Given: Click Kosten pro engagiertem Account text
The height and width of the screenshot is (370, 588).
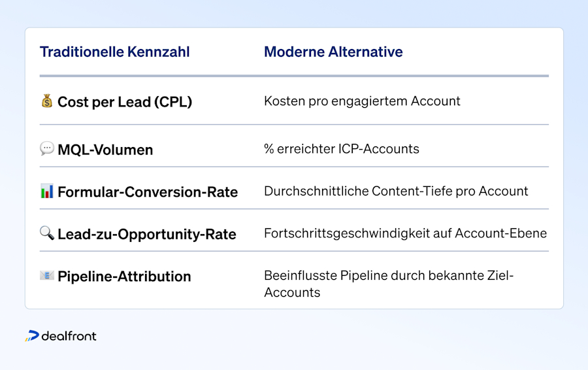Looking at the screenshot, I should 362,101.
